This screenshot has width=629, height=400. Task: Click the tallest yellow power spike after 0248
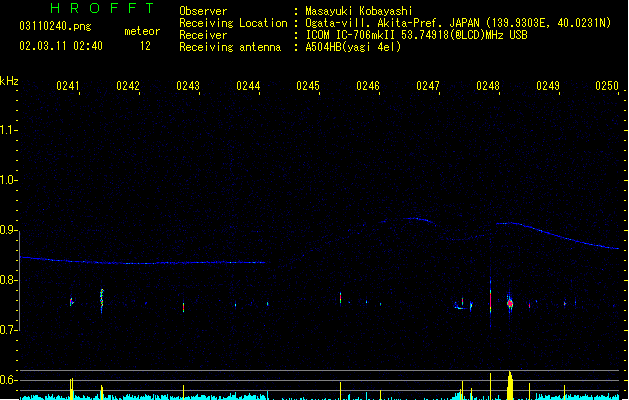coord(510,386)
